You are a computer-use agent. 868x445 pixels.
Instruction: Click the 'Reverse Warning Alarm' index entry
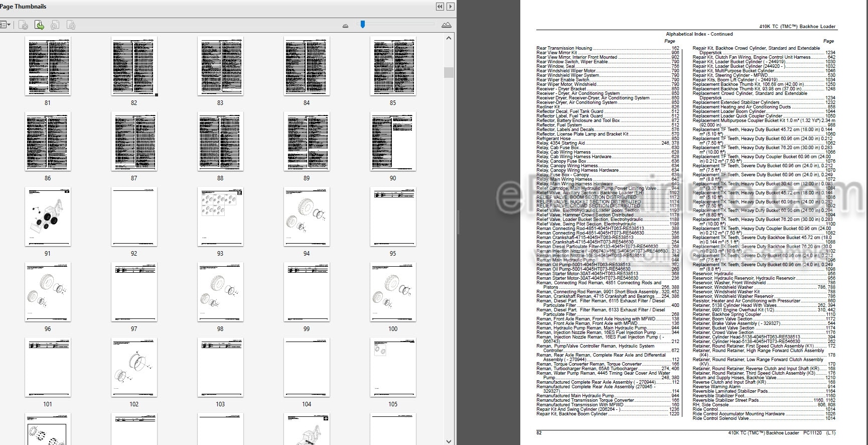tap(716, 387)
